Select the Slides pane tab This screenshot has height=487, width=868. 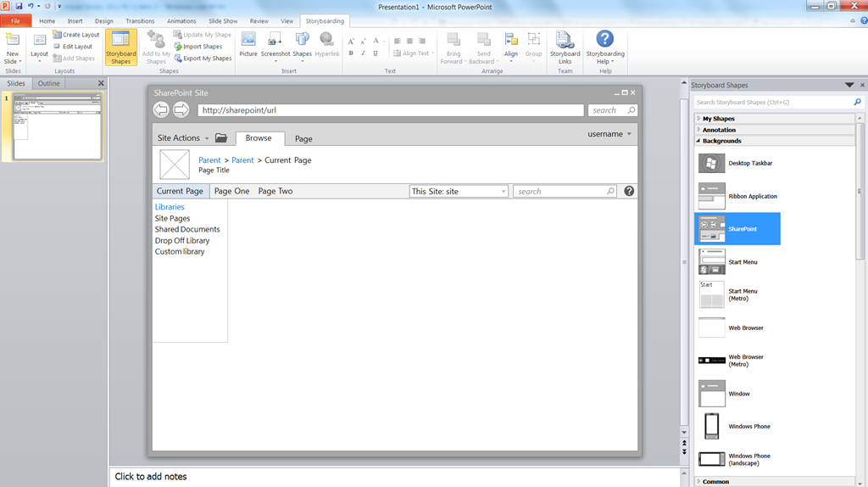point(16,83)
